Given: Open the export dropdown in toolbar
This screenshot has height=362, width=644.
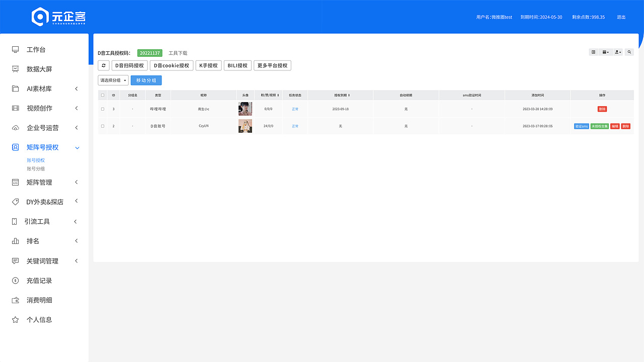Looking at the screenshot, I should pyautogui.click(x=617, y=52).
